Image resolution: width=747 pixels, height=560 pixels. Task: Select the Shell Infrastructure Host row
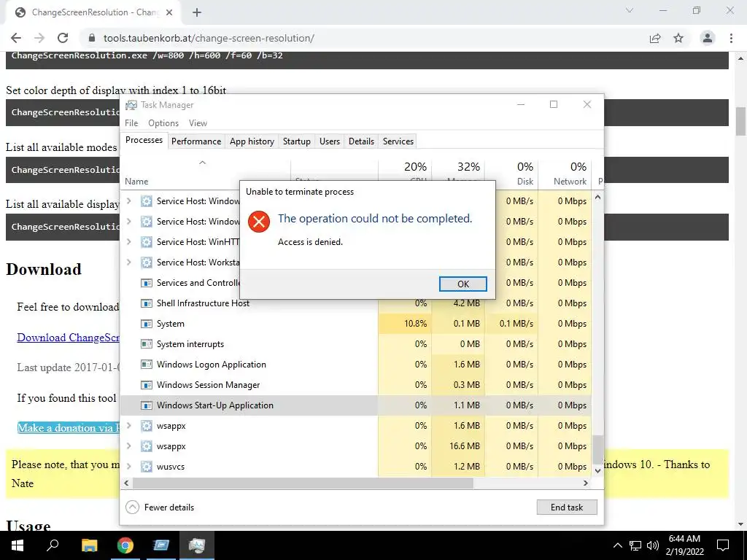point(355,303)
